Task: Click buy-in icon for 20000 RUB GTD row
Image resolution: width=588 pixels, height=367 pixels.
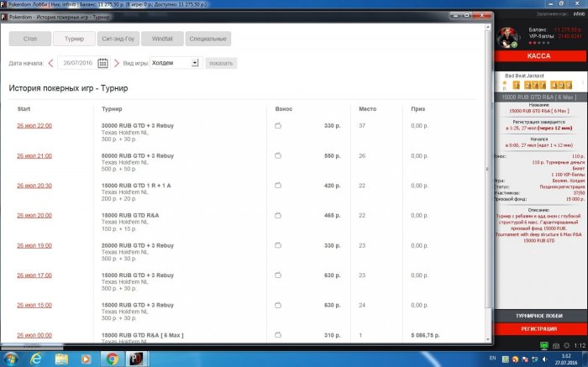Action: coord(278,245)
